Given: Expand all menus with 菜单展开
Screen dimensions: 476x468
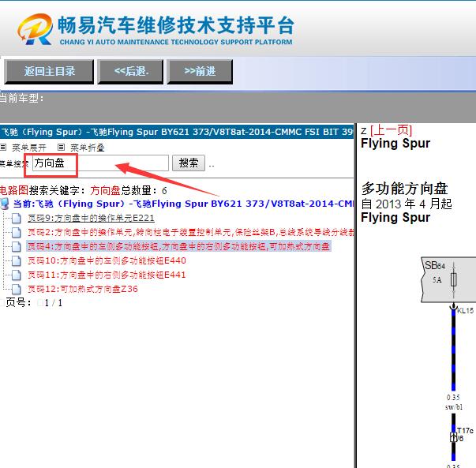Looking at the screenshot, I should point(29,148).
